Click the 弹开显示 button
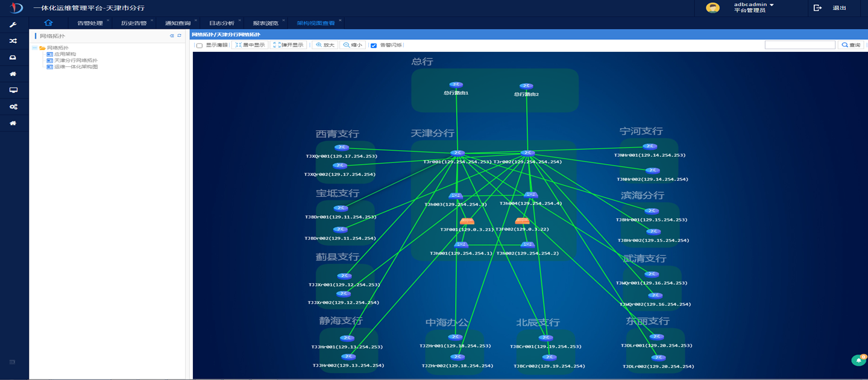The image size is (868, 380). pyautogui.click(x=288, y=45)
